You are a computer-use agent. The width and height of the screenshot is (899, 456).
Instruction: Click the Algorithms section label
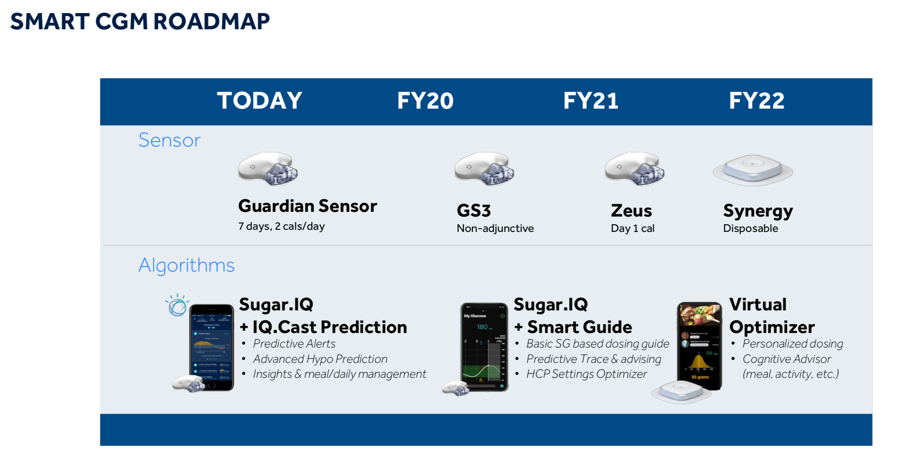pyautogui.click(x=186, y=265)
